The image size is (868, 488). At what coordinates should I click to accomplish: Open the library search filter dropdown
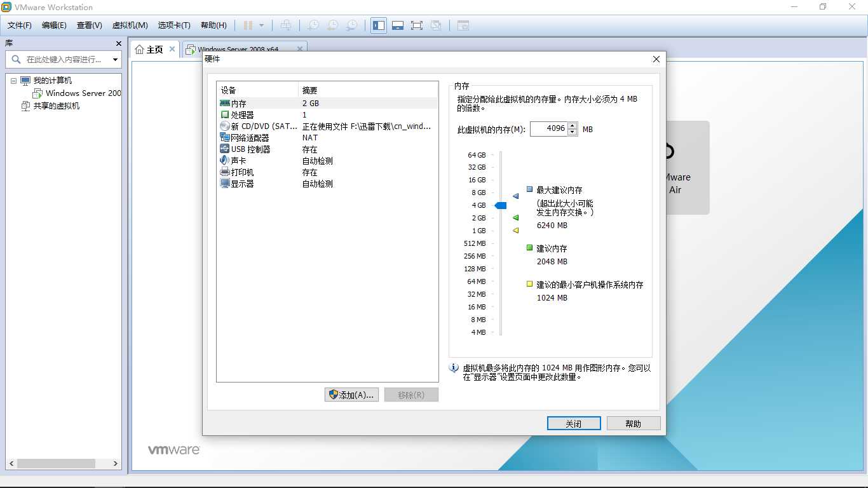click(115, 59)
